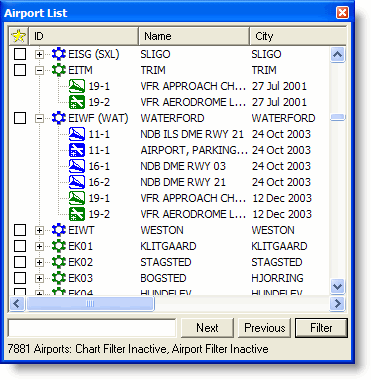Open Waterford 11-1 airport parking chart icon

(x=77, y=150)
